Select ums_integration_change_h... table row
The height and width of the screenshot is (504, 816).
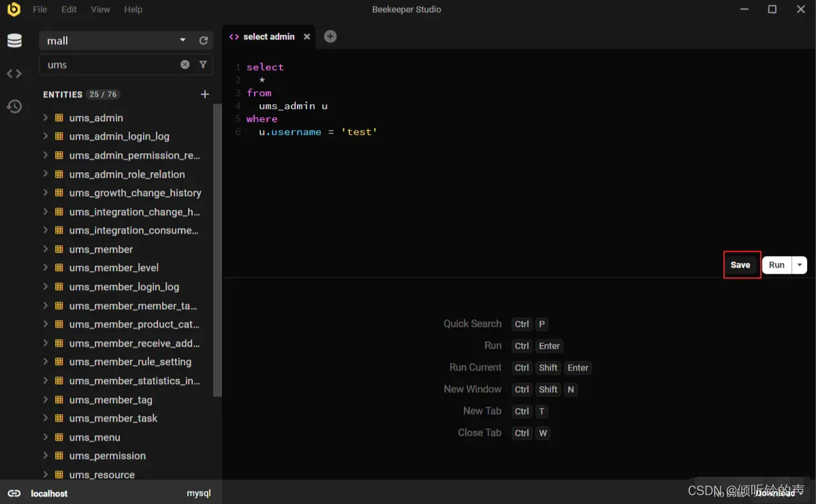127,212
